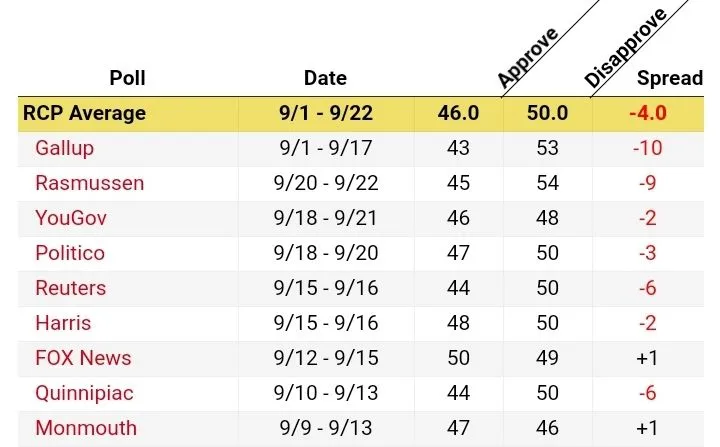This screenshot has width=720, height=447.
Task: Click the YouGov poll link
Action: [x=70, y=218]
